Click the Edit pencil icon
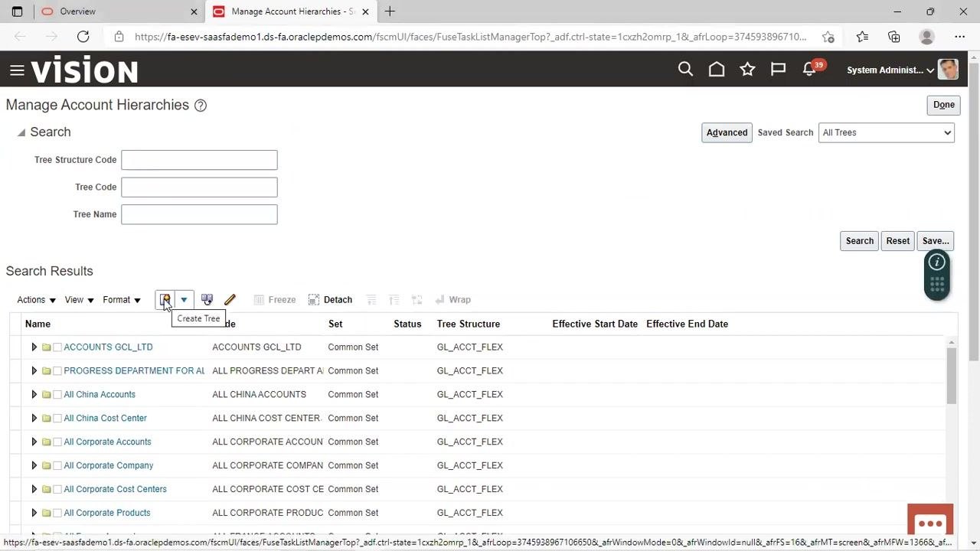Image resolution: width=980 pixels, height=551 pixels. click(x=230, y=300)
